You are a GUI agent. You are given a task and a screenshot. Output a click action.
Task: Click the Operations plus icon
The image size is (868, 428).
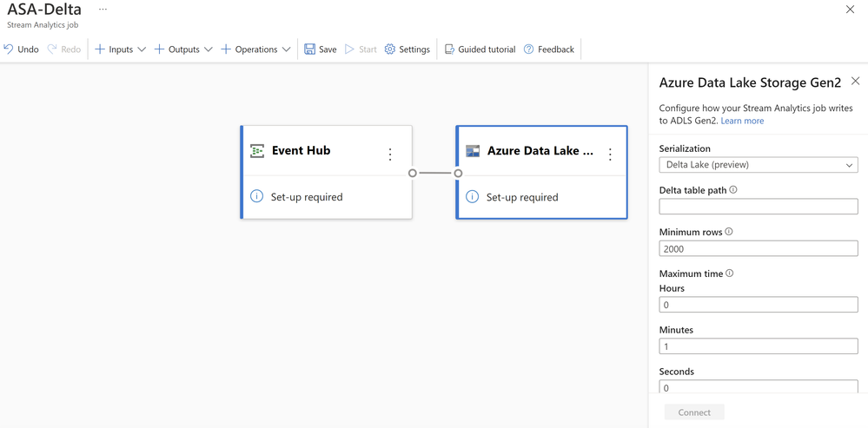point(226,49)
